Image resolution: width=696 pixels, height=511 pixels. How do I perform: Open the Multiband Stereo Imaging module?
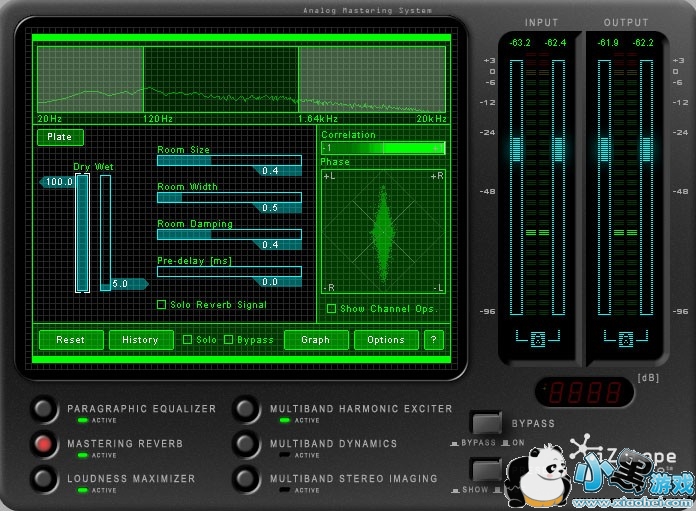tap(246, 478)
